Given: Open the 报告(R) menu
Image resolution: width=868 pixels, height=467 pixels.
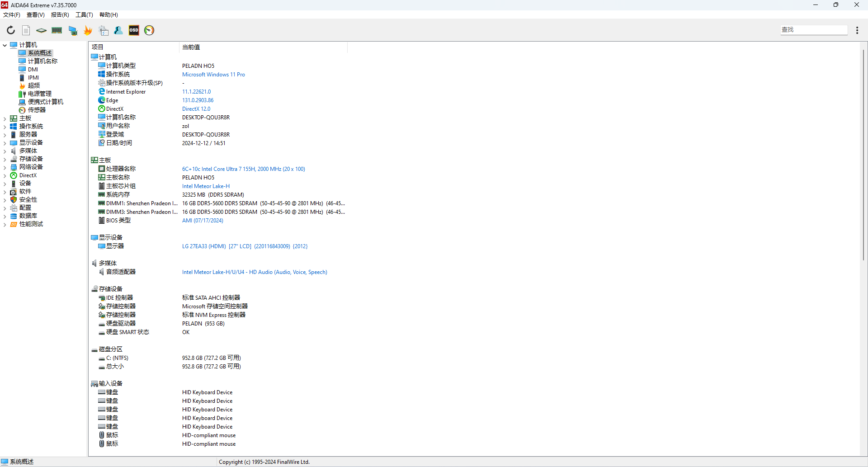Looking at the screenshot, I should (x=60, y=15).
